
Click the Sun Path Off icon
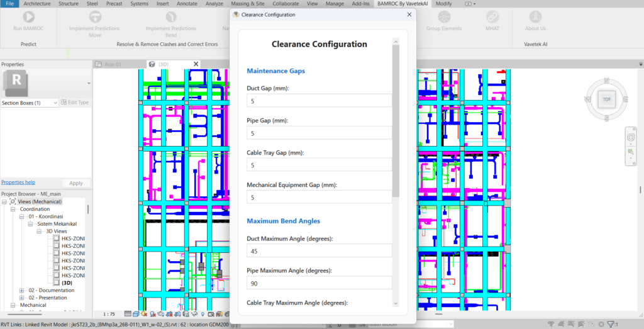(144, 314)
